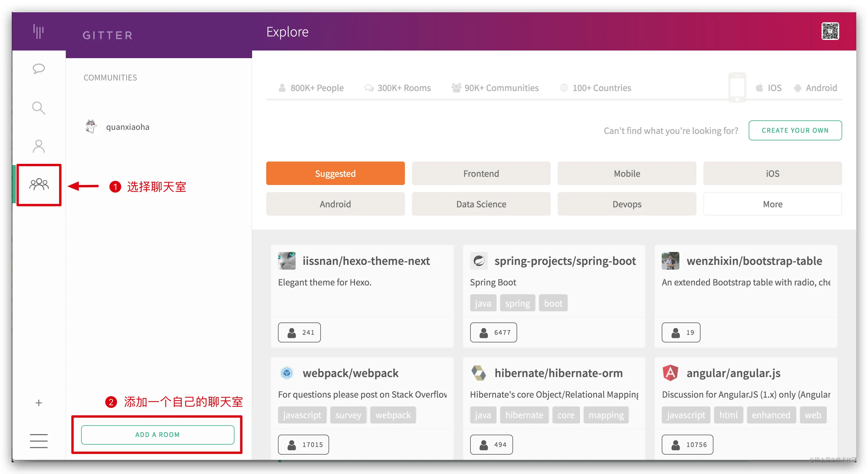The height and width of the screenshot is (474, 868).
Task: Click the hibernate tag on hibernate-orm card
Action: pyautogui.click(x=524, y=415)
